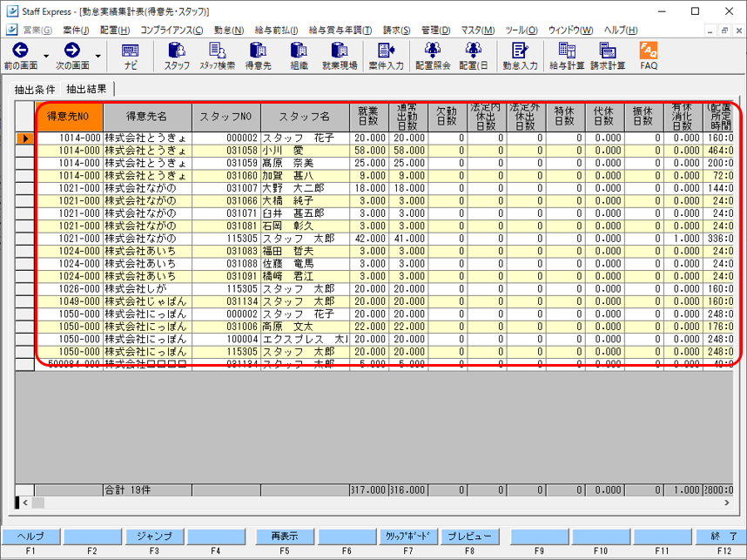747x560 pixels.
Task: Open the ツール(O) menu
Action: 522,30
